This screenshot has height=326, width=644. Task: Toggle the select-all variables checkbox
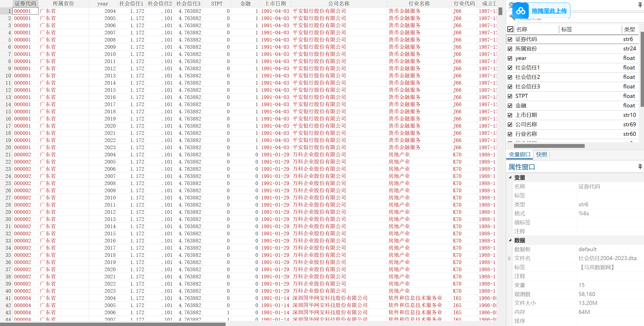point(510,29)
